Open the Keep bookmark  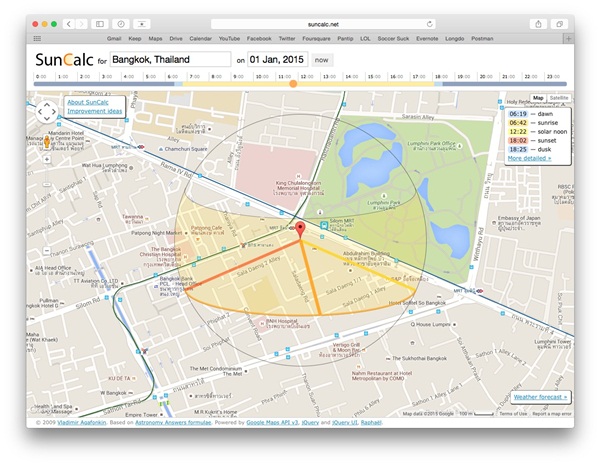pos(135,39)
